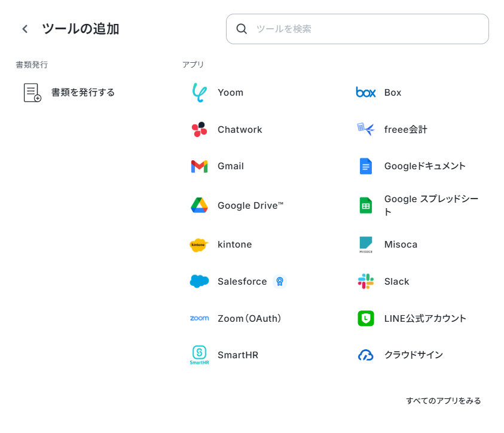Focus the ツールを検索 search field

coord(357,29)
